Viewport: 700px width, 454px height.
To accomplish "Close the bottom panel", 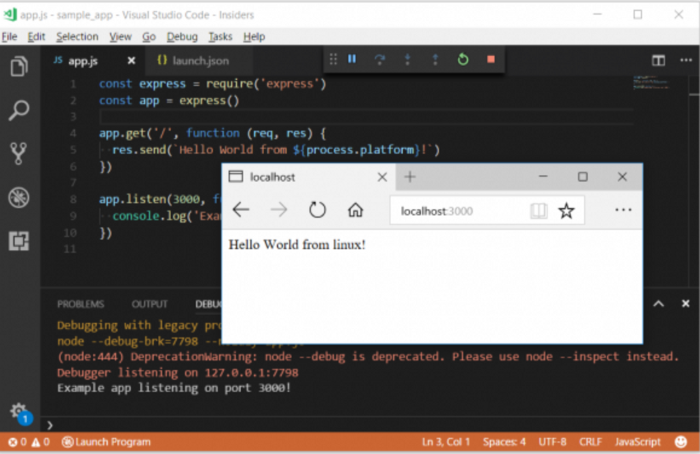I will [686, 304].
